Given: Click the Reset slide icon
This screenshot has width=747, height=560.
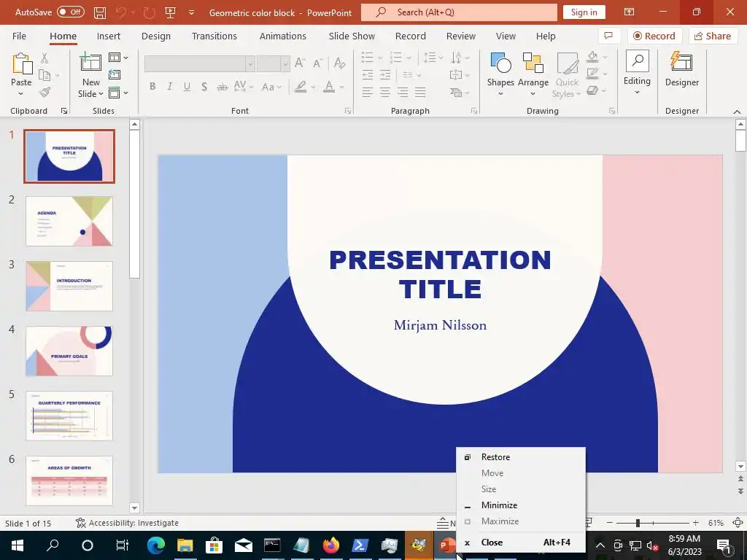Looking at the screenshot, I should pyautogui.click(x=115, y=74).
